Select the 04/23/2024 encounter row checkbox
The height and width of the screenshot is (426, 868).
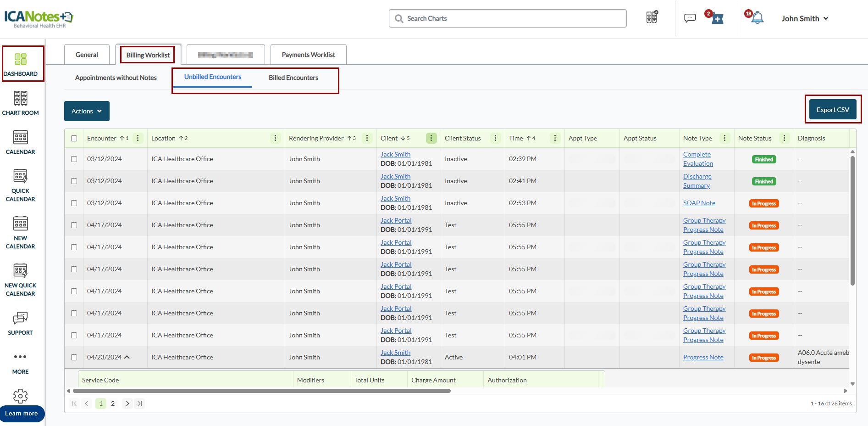74,357
